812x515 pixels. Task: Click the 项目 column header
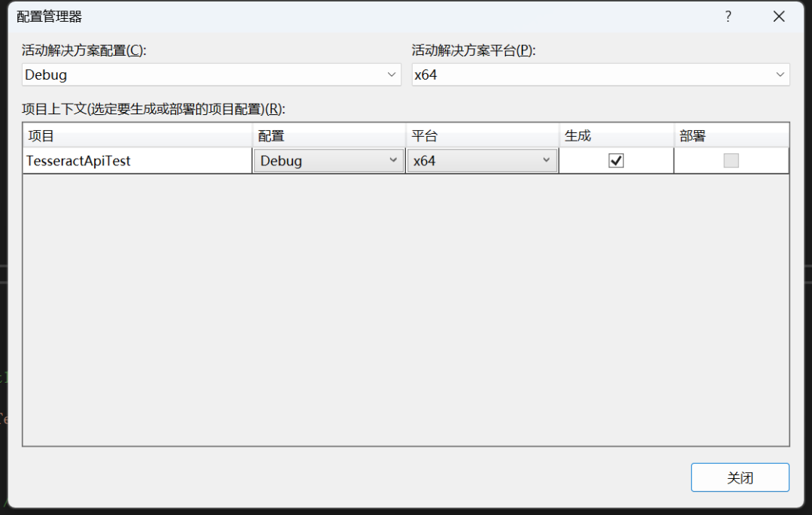tap(138, 135)
